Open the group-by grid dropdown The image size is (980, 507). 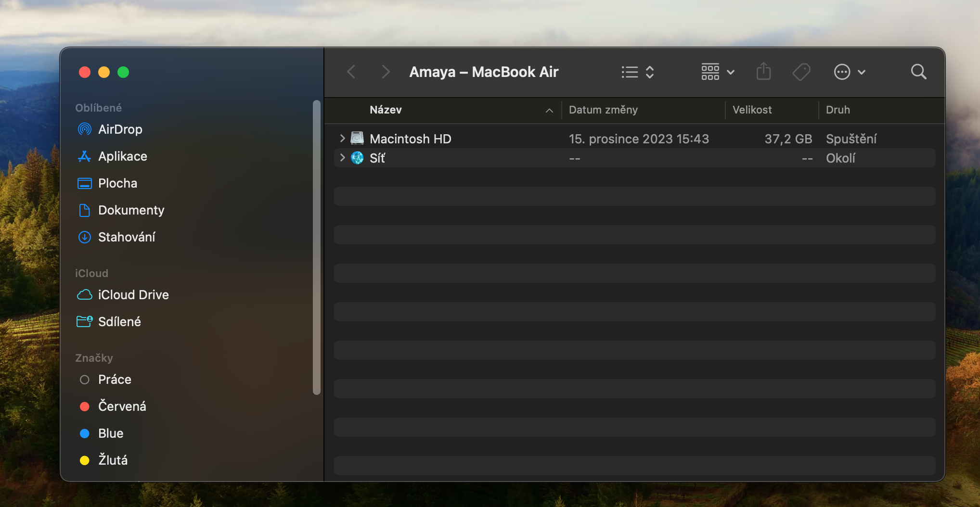pos(718,72)
